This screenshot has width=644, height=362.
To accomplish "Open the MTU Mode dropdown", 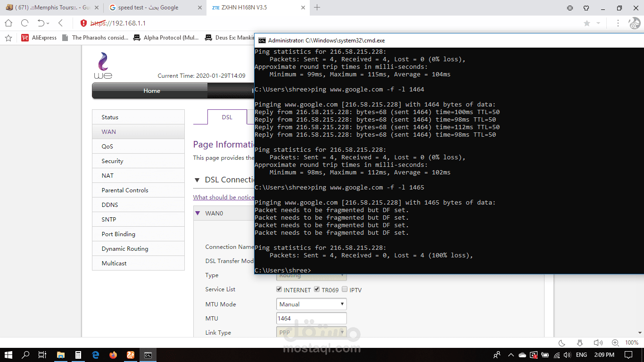I will click(311, 304).
